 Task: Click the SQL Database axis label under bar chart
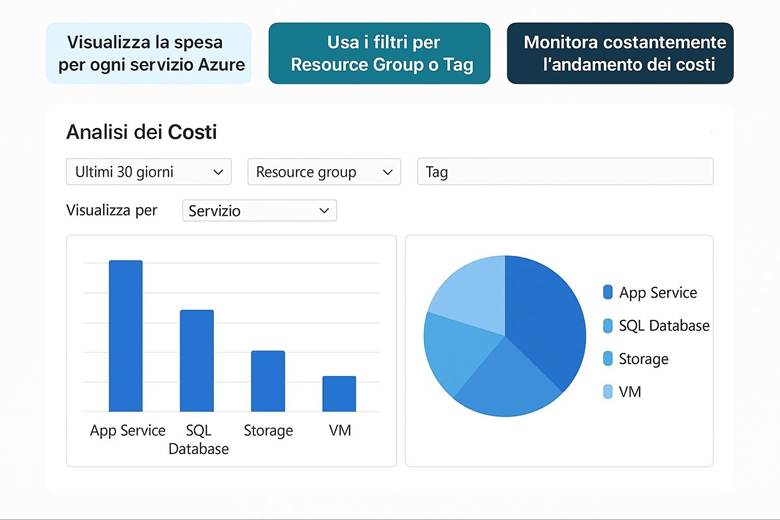point(198,439)
